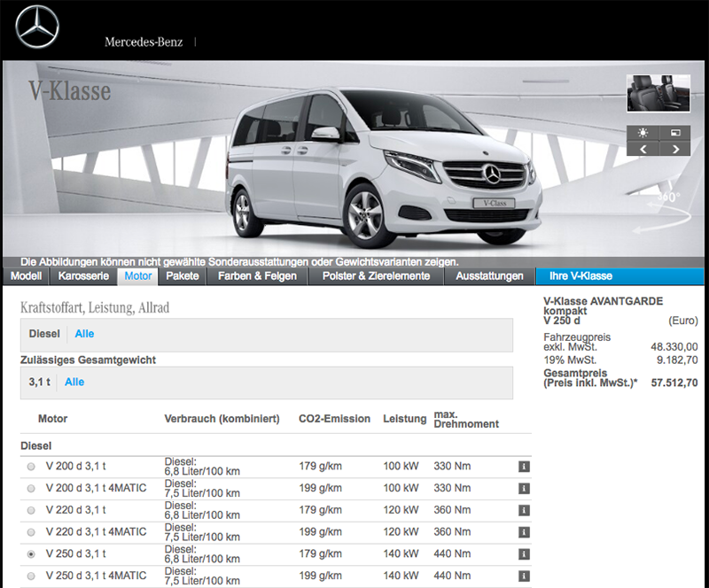The height and width of the screenshot is (588, 709).
Task: Open the Ihre V-Klasse summary tab
Action: click(x=619, y=276)
